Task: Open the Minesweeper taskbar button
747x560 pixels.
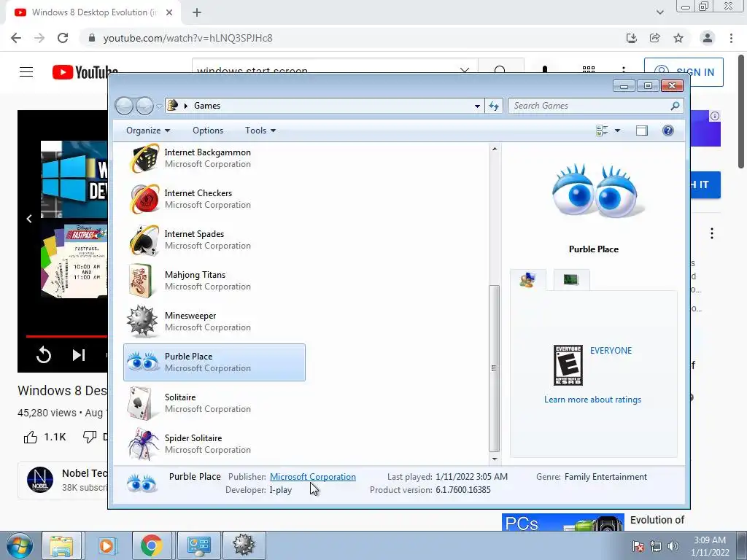Action: (x=244, y=545)
